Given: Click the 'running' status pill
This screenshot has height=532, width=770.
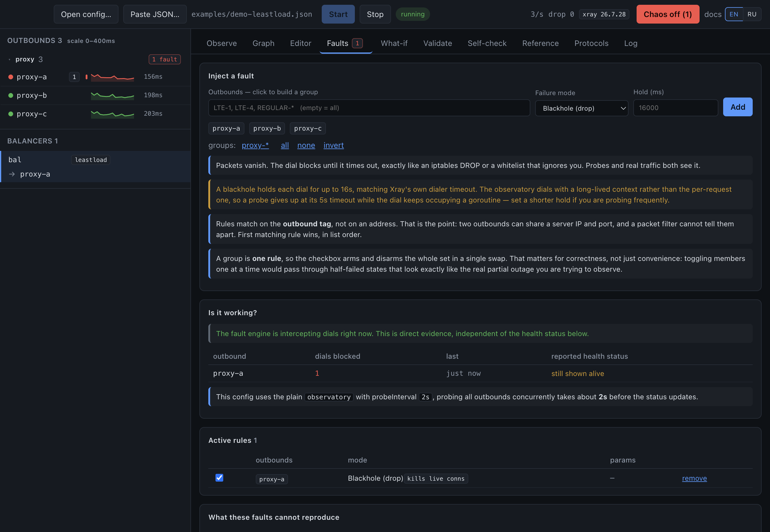Looking at the screenshot, I should click(x=413, y=14).
